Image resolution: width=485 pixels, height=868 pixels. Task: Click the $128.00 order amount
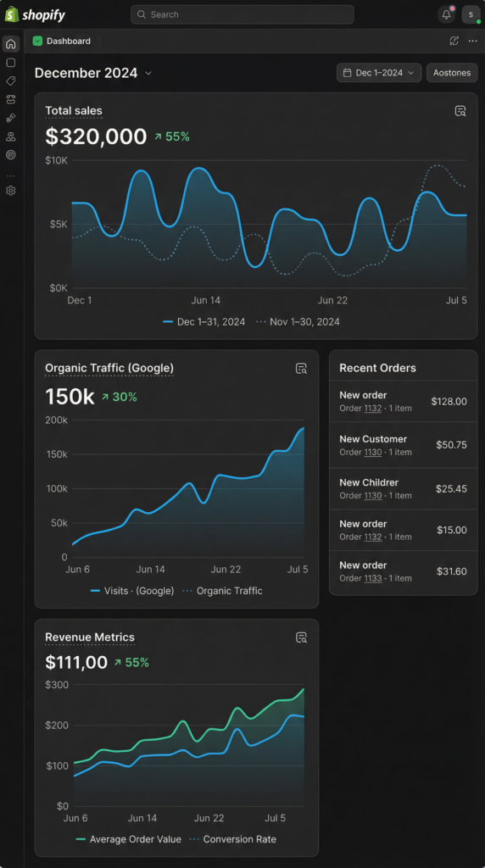pyautogui.click(x=449, y=401)
